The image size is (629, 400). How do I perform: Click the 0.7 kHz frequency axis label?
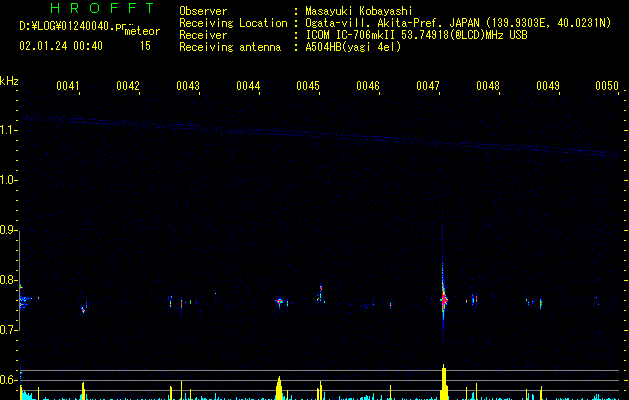click(x=9, y=330)
